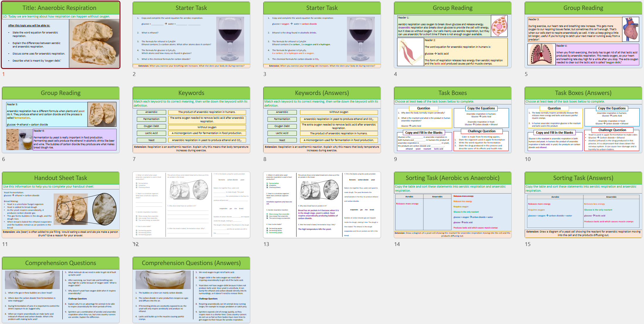Click the beer glass photo on Comprehension Questions slide
Screen dimensions: 644x324
tap(33, 280)
